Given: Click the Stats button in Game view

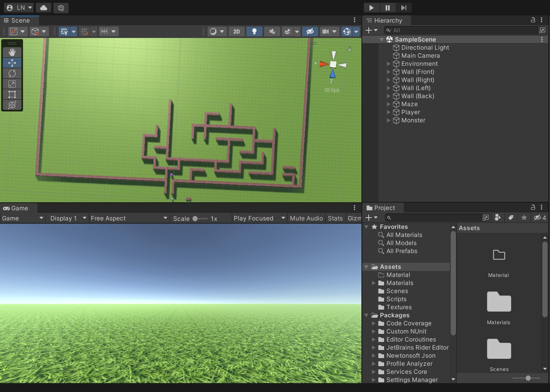Looking at the screenshot, I should 335,218.
